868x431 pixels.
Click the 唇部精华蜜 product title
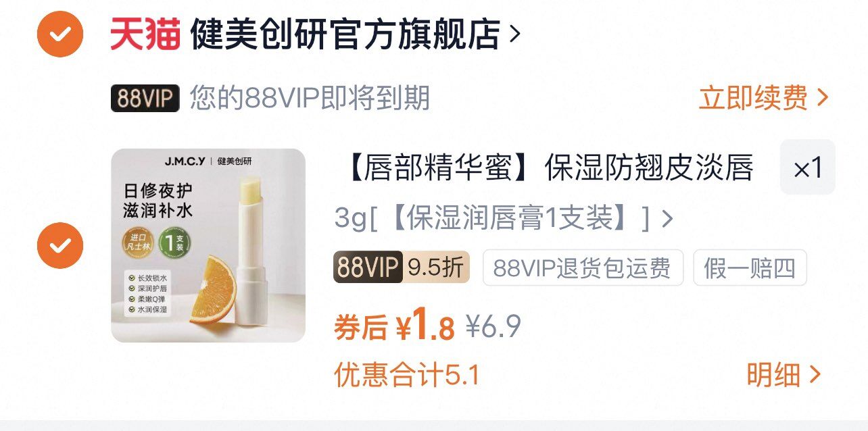[545, 168]
